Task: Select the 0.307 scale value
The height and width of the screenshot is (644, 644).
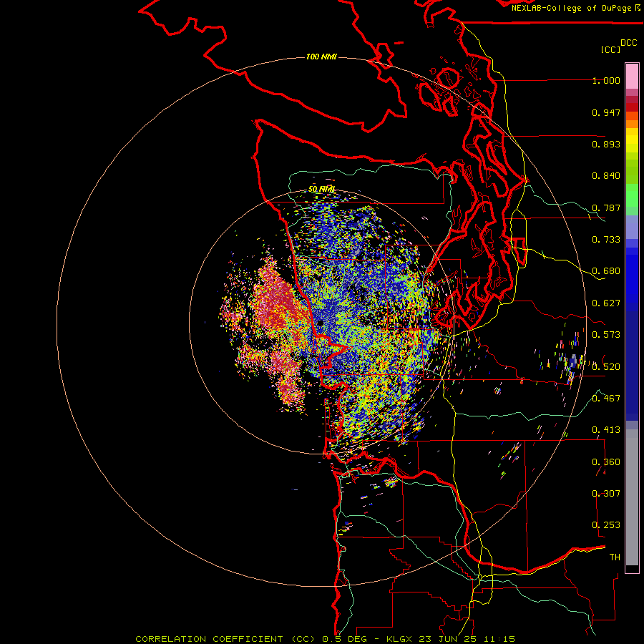Action: [x=606, y=494]
